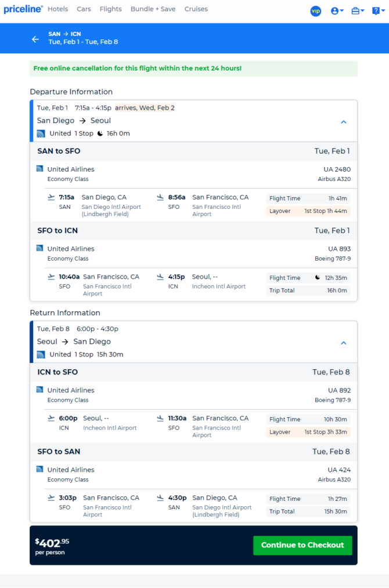Go back using the left arrow
389x588 pixels.
pyautogui.click(x=35, y=39)
